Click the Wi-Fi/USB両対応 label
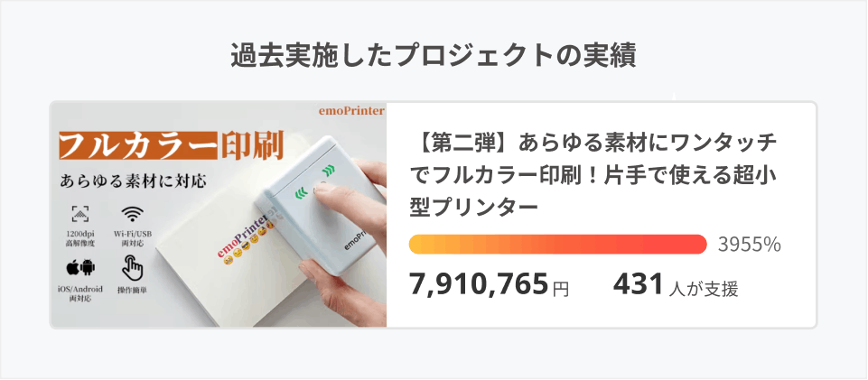Screen dimensions: 868x380 134,236
